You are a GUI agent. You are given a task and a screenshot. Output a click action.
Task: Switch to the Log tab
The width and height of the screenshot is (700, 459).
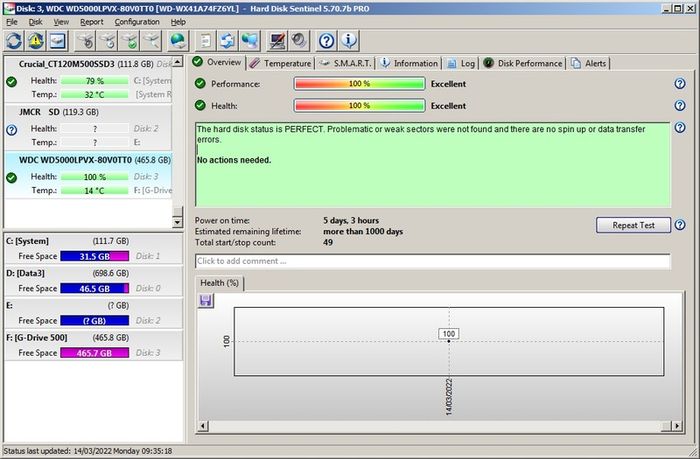click(x=461, y=63)
